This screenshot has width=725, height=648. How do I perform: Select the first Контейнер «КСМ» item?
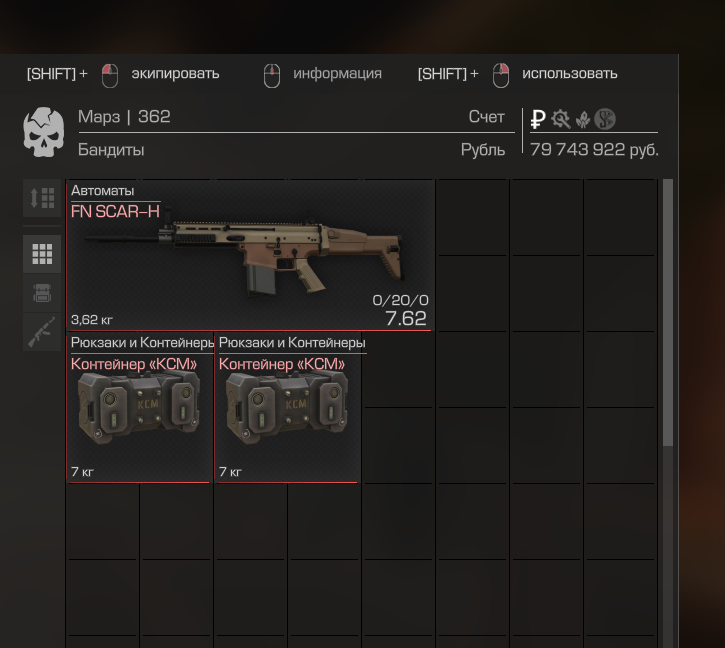tap(140, 407)
